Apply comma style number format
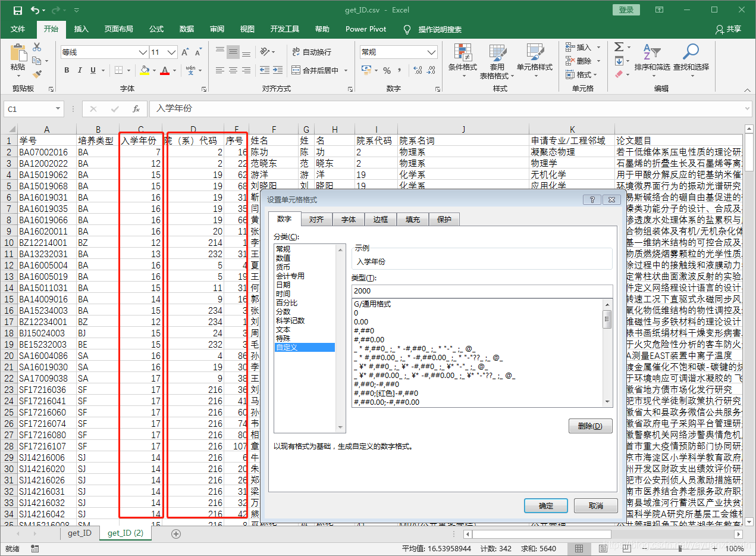Screen dimensions: 756x556 [400, 70]
